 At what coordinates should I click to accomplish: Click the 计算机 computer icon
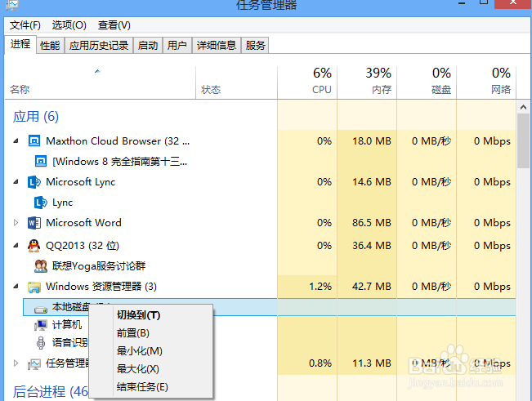click(x=41, y=325)
